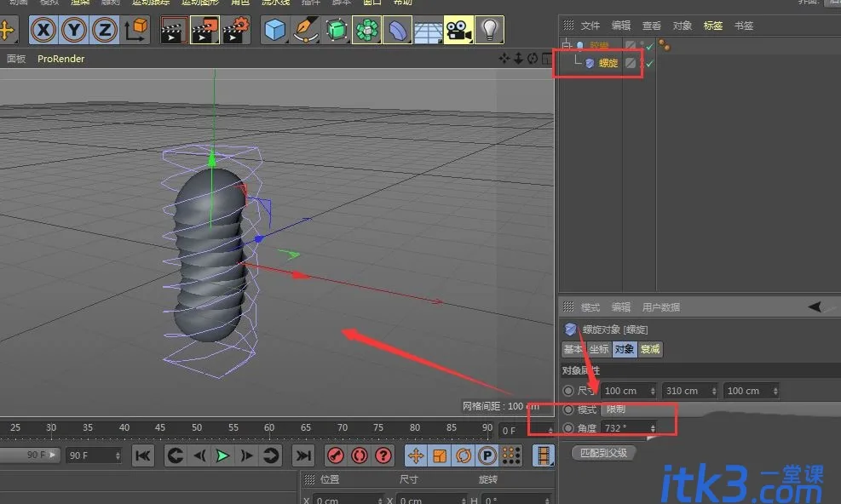Open the 模式 限制 dropdown

[x=720, y=409]
